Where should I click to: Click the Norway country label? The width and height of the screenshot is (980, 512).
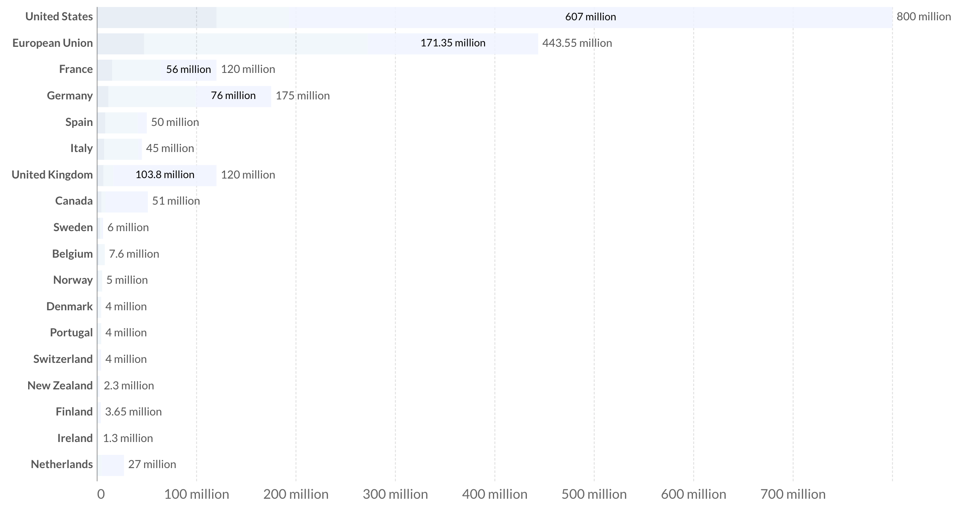tap(73, 280)
